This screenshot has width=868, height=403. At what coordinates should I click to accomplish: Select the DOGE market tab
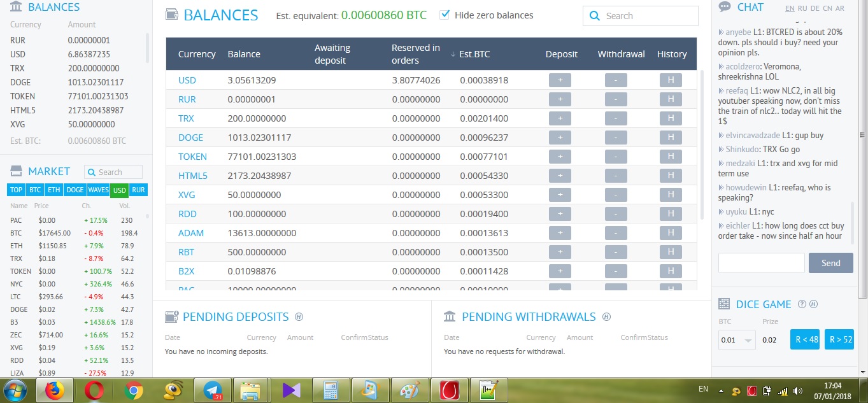click(75, 190)
